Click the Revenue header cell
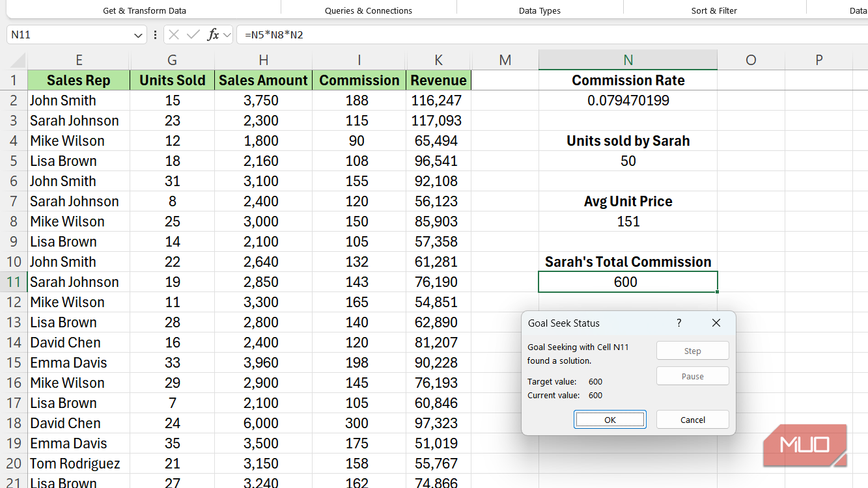 tap(438, 80)
